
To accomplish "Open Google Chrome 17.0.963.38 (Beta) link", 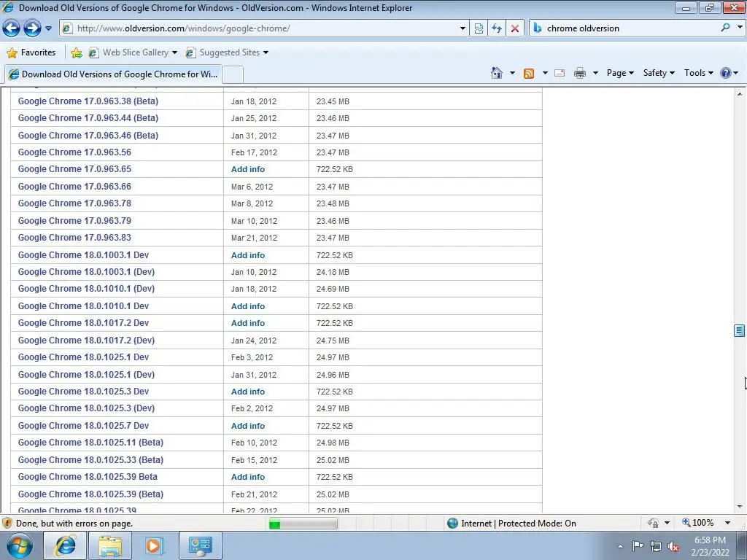I will pyautogui.click(x=88, y=101).
